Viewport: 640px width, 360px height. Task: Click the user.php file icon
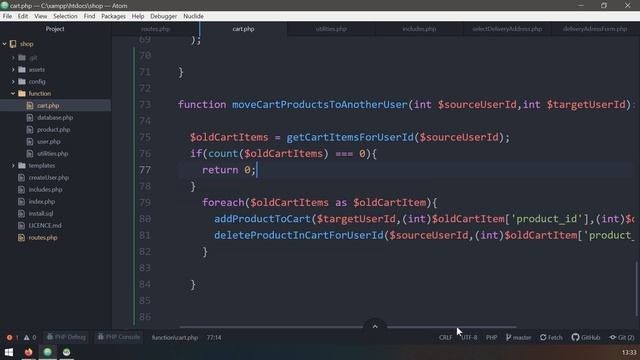[x=30, y=142]
